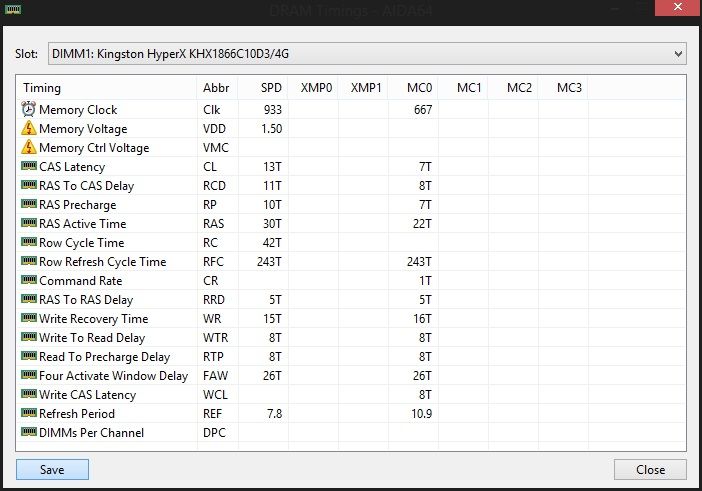Screen dimensions: 702x491
Task: Click the SPD column header
Action: [x=263, y=88]
